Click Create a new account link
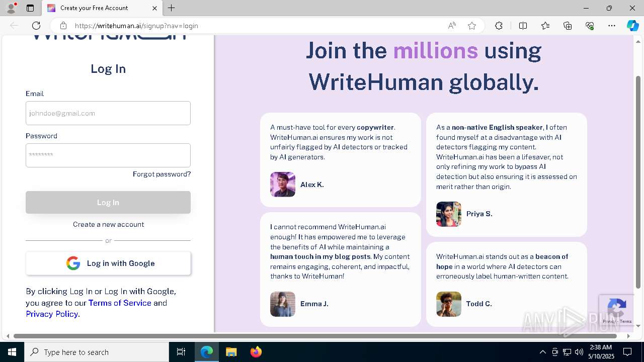Viewport: 644px width, 362px height. [x=108, y=224]
